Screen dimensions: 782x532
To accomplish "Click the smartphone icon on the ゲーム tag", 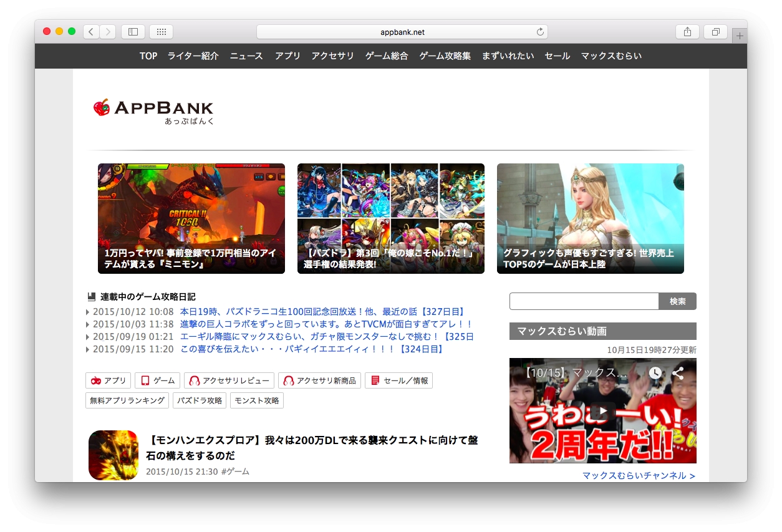I will pos(145,380).
